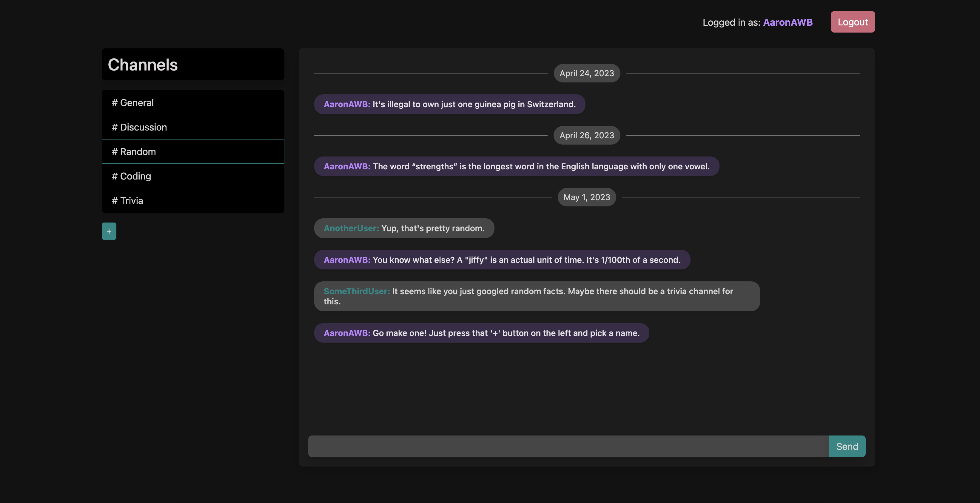The width and height of the screenshot is (980, 503).
Task: Click SomeThirdUser's googled random facts message
Action: pos(537,296)
